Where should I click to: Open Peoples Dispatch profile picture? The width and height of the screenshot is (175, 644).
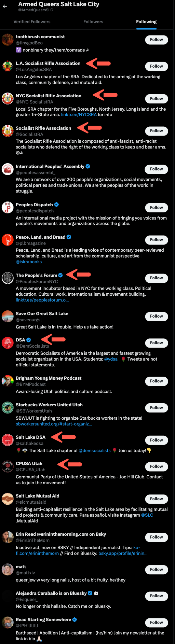click(x=8, y=208)
